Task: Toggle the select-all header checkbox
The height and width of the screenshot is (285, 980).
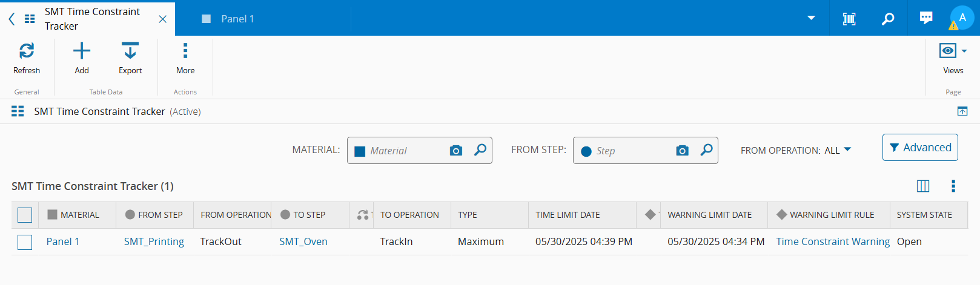Action: pos(25,215)
